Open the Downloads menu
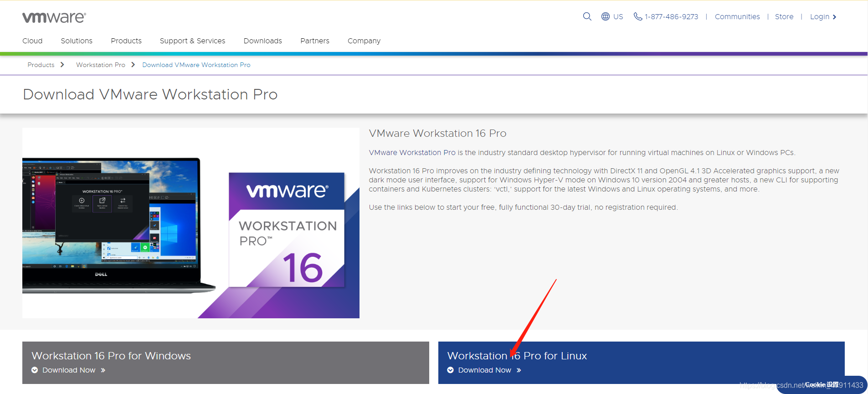The height and width of the screenshot is (394, 868). pyautogui.click(x=263, y=41)
